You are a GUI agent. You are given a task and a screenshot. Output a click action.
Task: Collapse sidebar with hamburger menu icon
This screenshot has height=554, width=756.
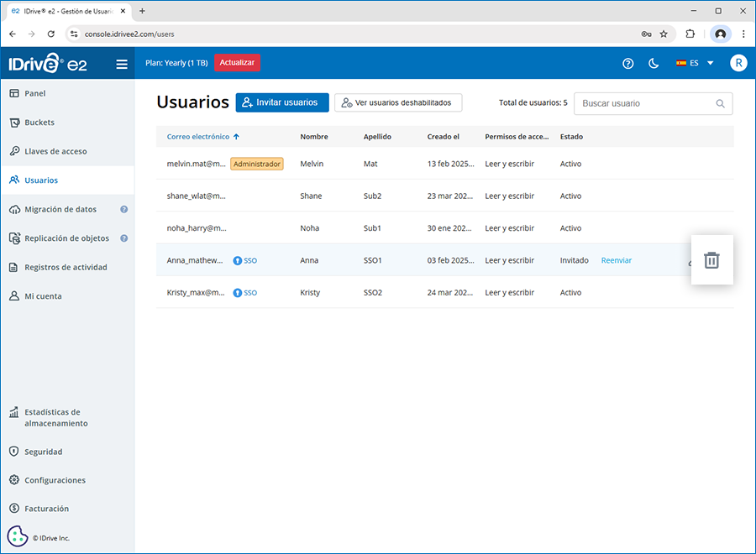coord(122,64)
